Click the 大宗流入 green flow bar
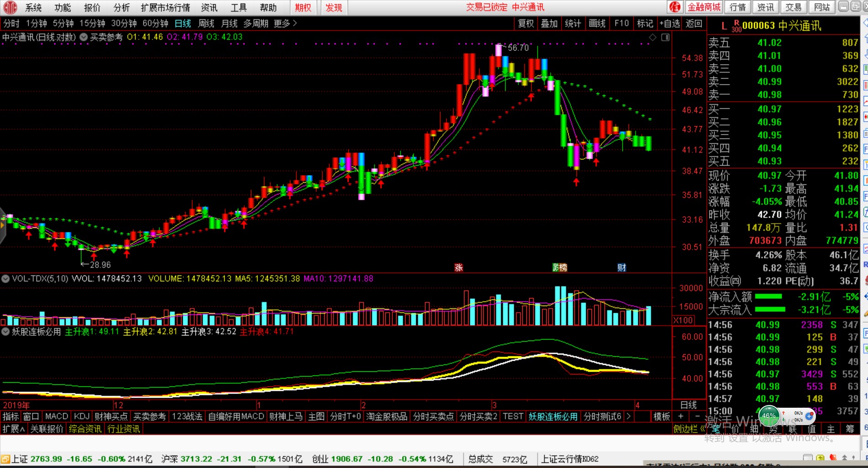The height and width of the screenshot is (468, 868). pyautogui.click(x=770, y=310)
